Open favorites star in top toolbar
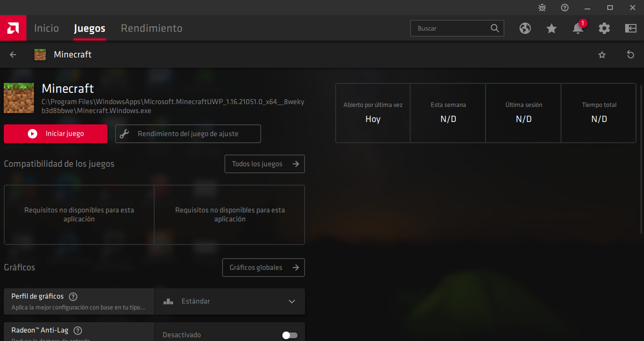Image resolution: width=644 pixels, height=341 pixels. coord(552,28)
